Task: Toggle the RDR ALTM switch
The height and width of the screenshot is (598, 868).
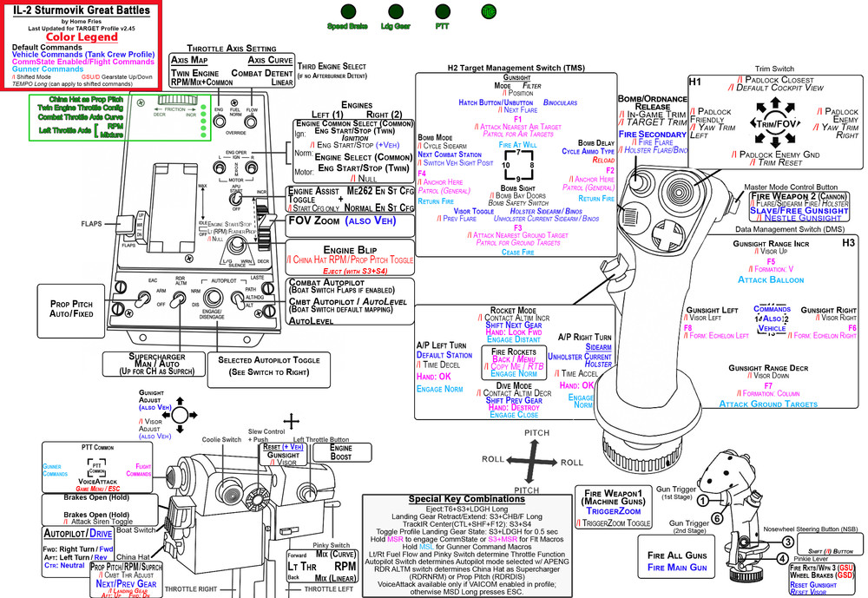Action: click(178, 299)
